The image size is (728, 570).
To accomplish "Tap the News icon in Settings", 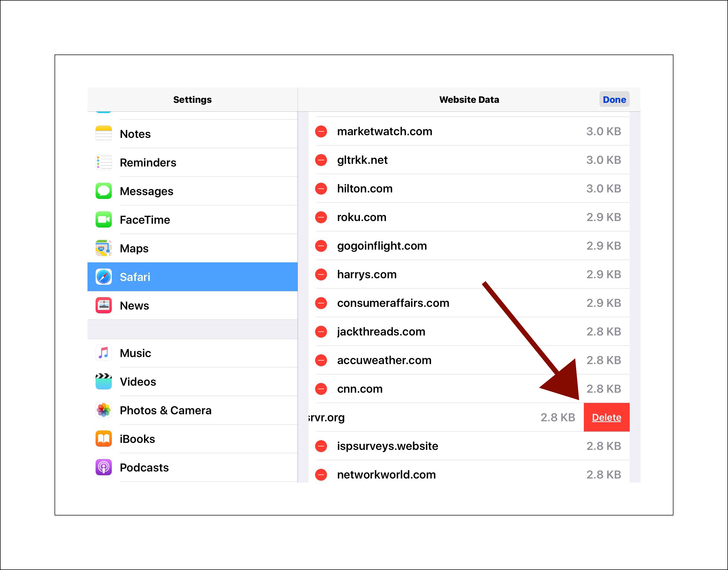I will [103, 305].
